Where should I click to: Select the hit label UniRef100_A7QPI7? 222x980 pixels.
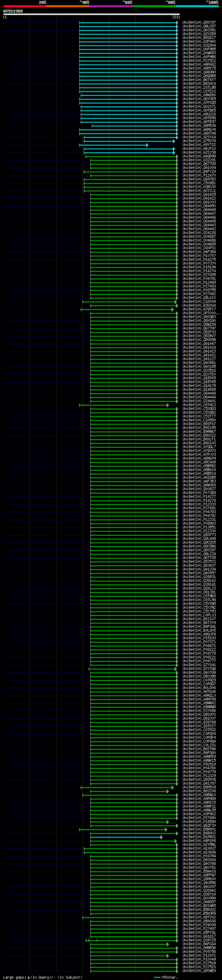[x=199, y=309]
